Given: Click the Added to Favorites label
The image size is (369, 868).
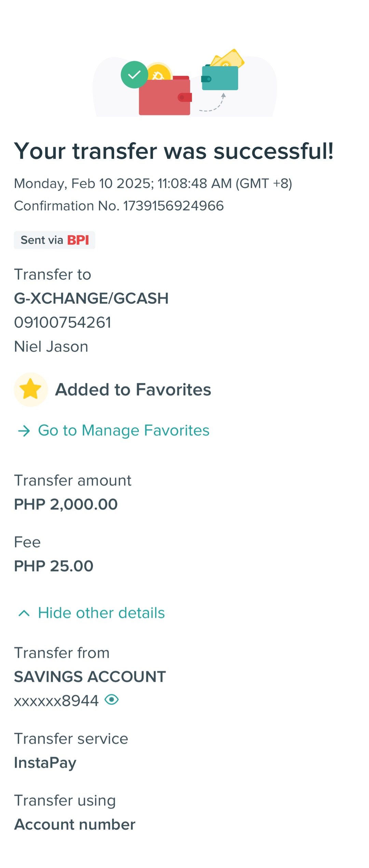Looking at the screenshot, I should 133,390.
